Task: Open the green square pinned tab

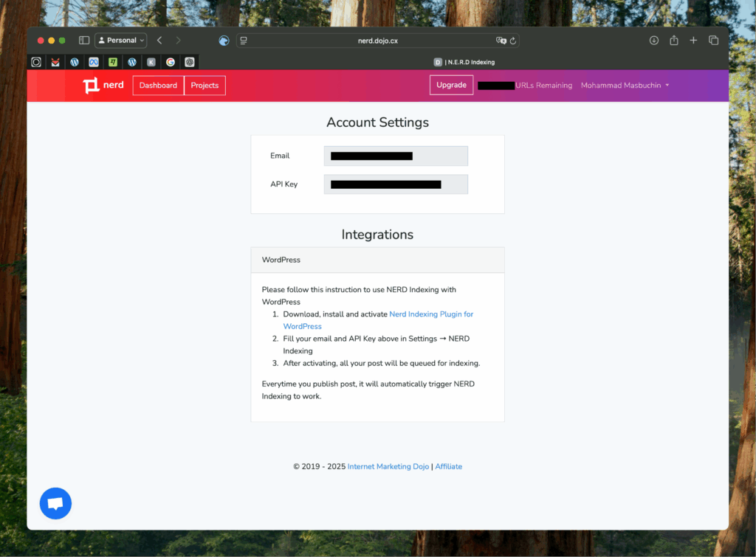Action: coord(113,62)
